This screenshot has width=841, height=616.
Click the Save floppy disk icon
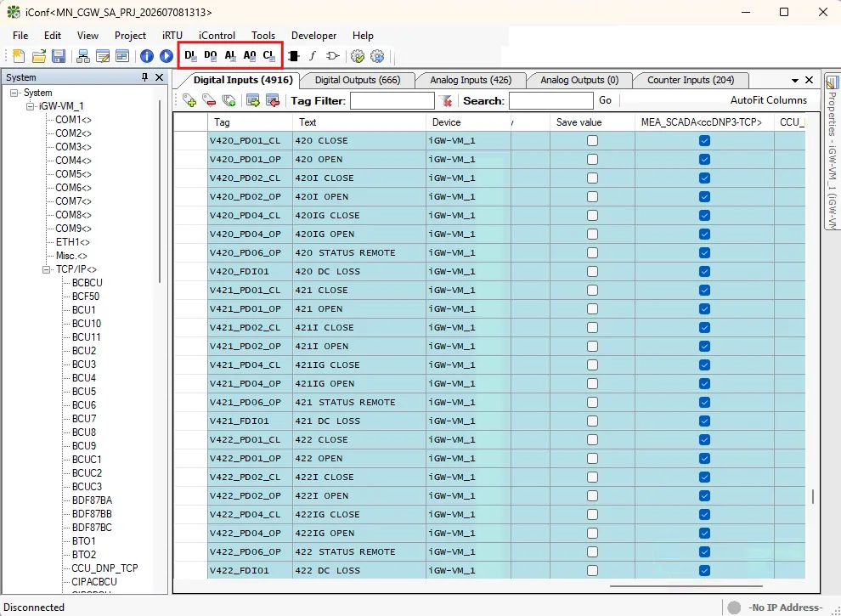(x=59, y=56)
